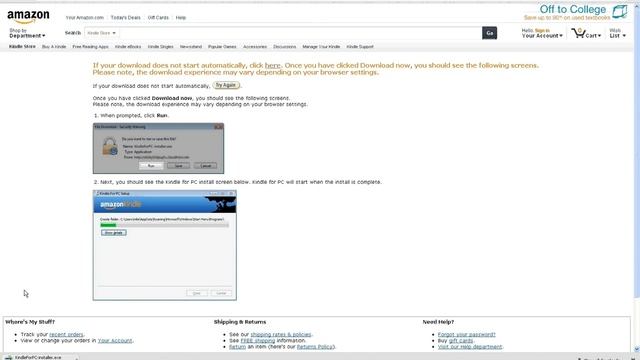
Task: Select the Kindle Store tab
Action: click(x=22, y=47)
